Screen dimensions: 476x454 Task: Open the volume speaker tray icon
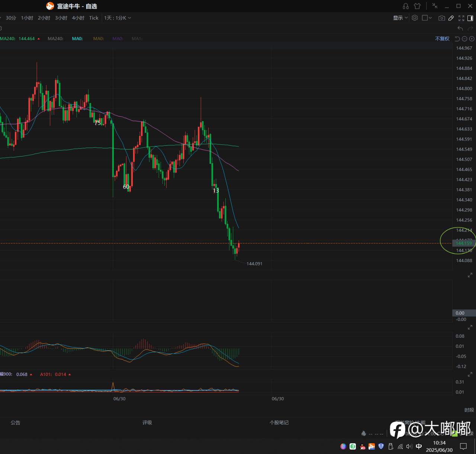click(x=409, y=446)
